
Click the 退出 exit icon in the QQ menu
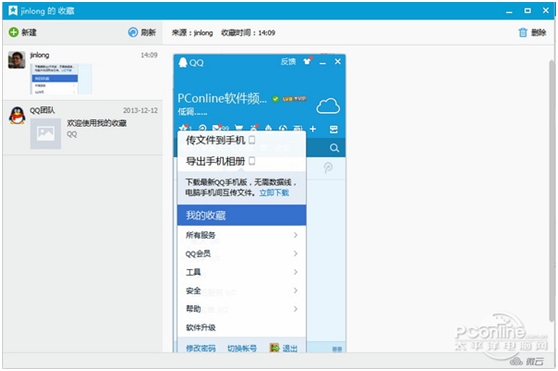tap(274, 348)
